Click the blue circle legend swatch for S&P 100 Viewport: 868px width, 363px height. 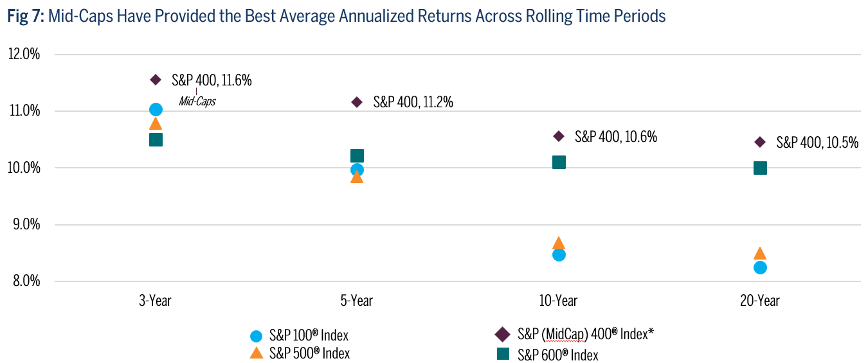click(256, 336)
